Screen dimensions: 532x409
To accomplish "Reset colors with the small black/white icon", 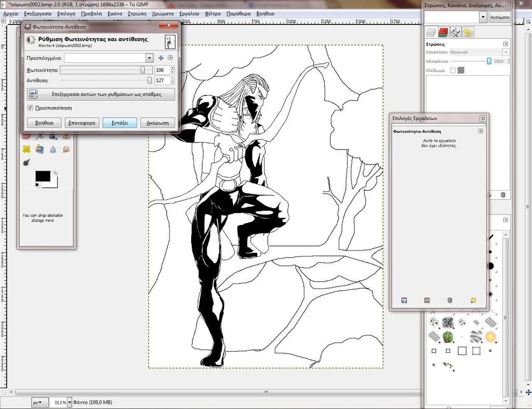I will tap(37, 185).
